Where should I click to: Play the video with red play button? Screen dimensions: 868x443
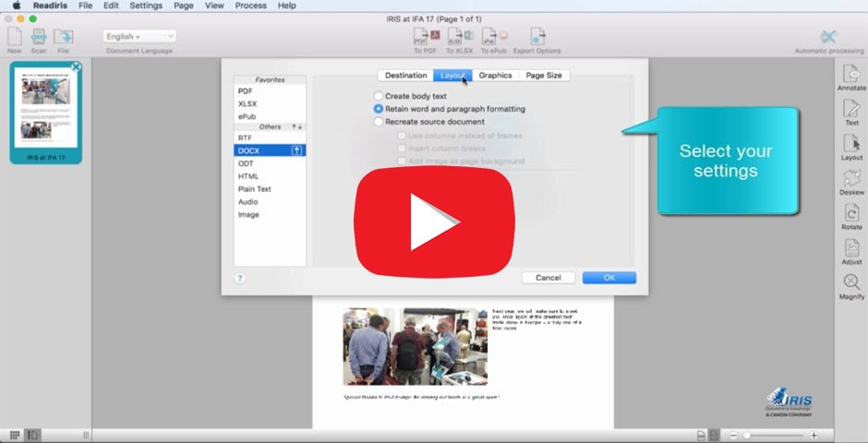(435, 221)
